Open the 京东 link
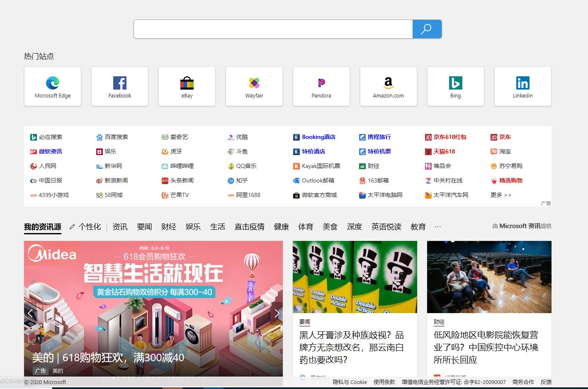 (x=501, y=137)
